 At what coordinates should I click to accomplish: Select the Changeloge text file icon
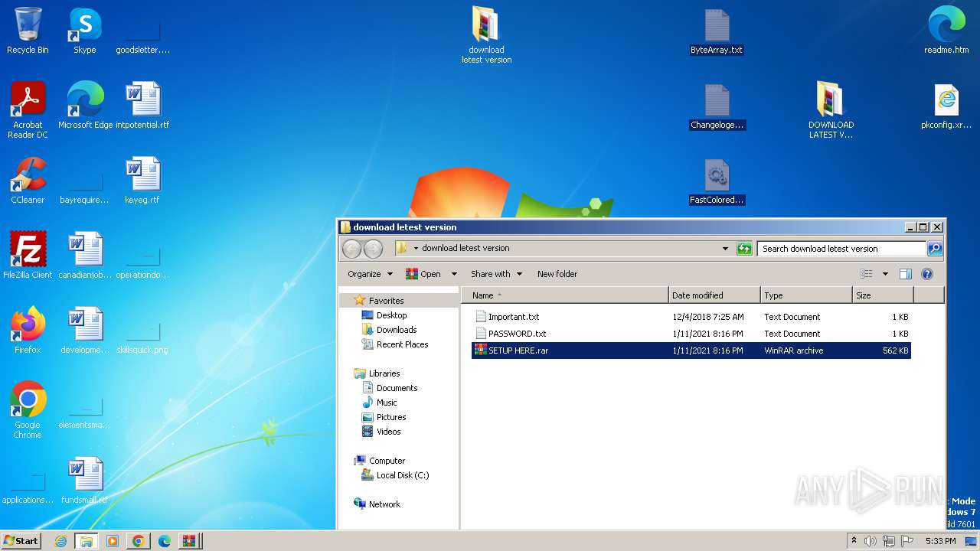coord(717,106)
